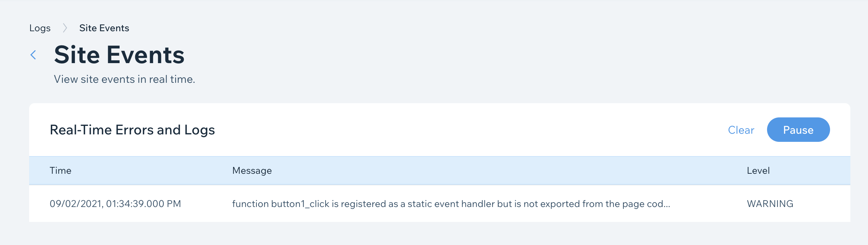Viewport: 868px width, 245px height.
Task: Open the Logs breadcrumb link
Action: [x=40, y=28]
